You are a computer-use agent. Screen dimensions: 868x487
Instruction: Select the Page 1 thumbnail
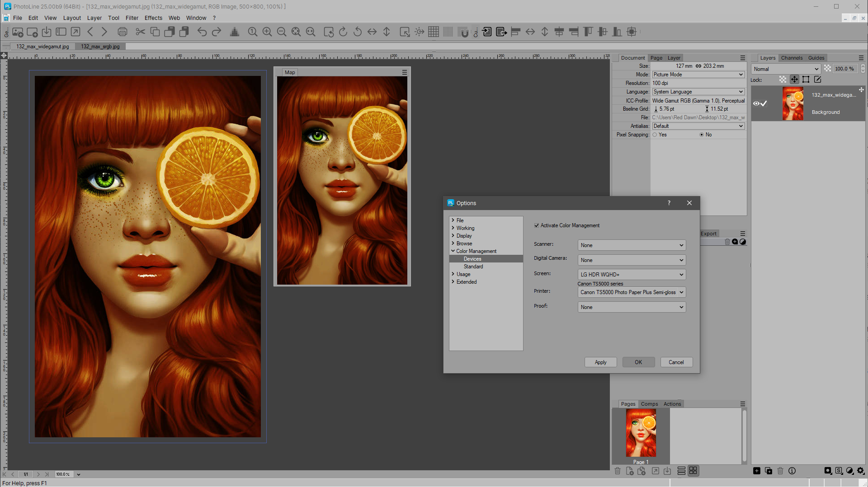click(x=641, y=433)
